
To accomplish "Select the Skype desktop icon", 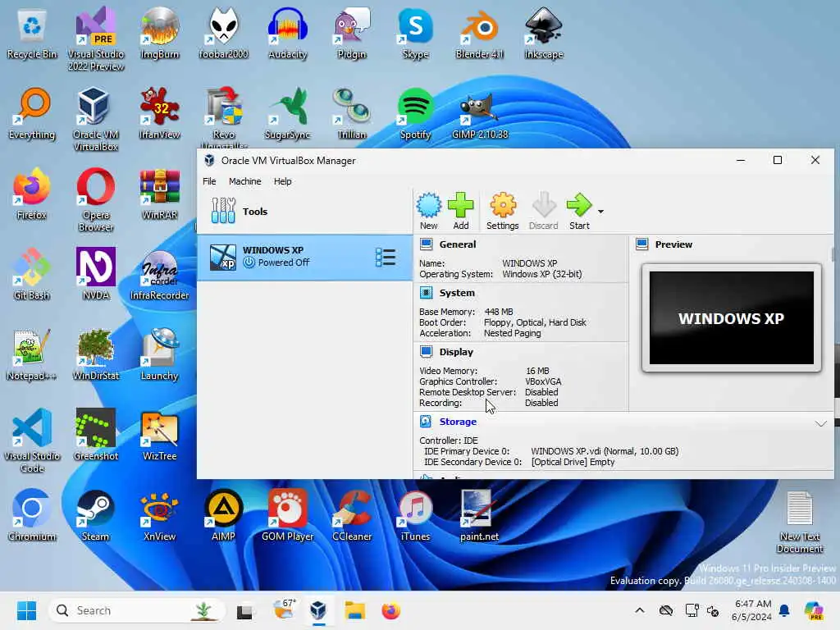I will pos(416,33).
